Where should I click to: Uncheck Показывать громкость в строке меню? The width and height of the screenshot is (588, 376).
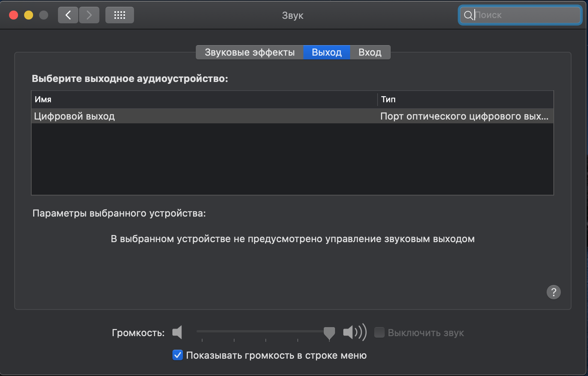click(x=178, y=355)
